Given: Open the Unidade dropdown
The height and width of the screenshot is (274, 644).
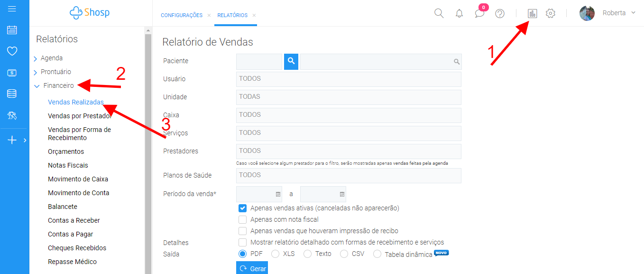Looking at the screenshot, I should (349, 97).
